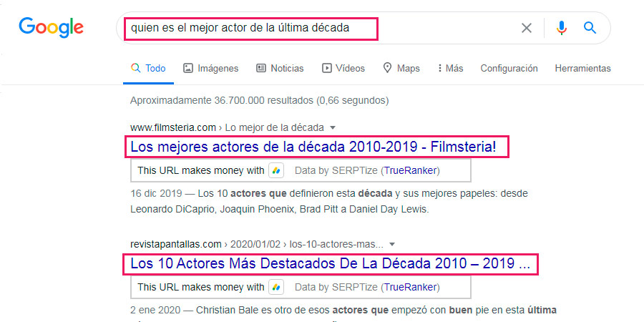
Task: Submit the search with the magnifying glass
Action: (590, 28)
